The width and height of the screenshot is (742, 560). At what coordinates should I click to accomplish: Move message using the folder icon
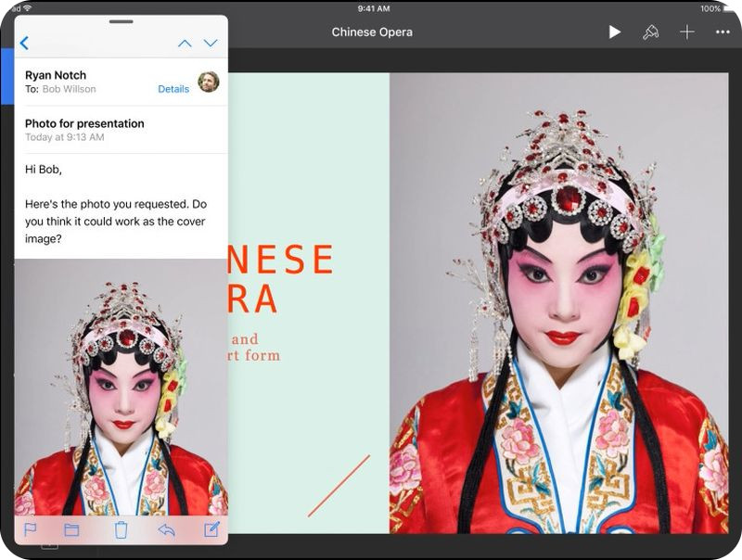(71, 530)
